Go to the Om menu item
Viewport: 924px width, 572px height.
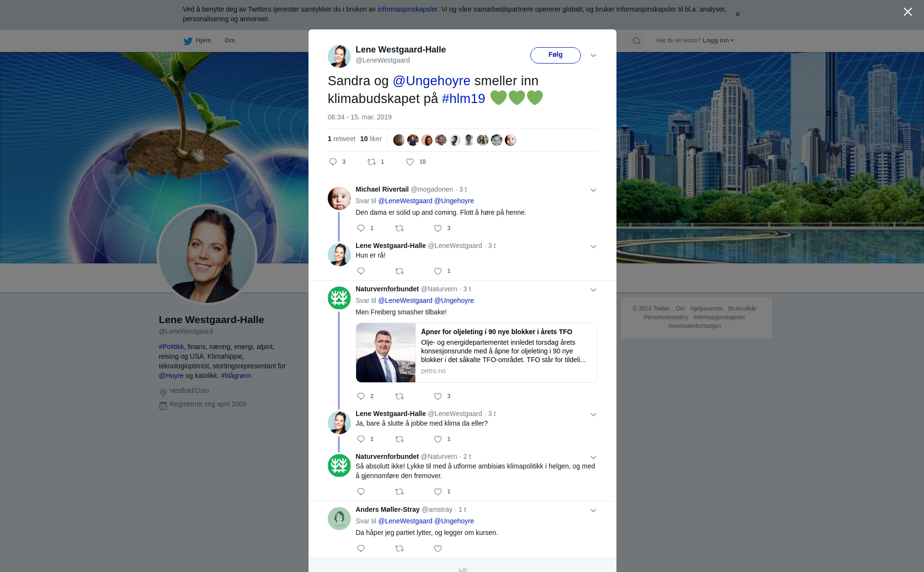tap(230, 40)
